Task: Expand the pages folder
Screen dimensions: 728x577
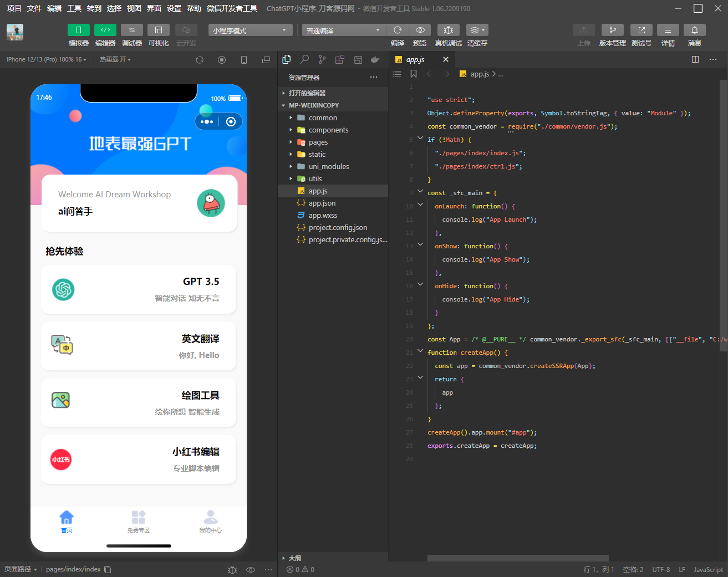Action: pos(317,142)
